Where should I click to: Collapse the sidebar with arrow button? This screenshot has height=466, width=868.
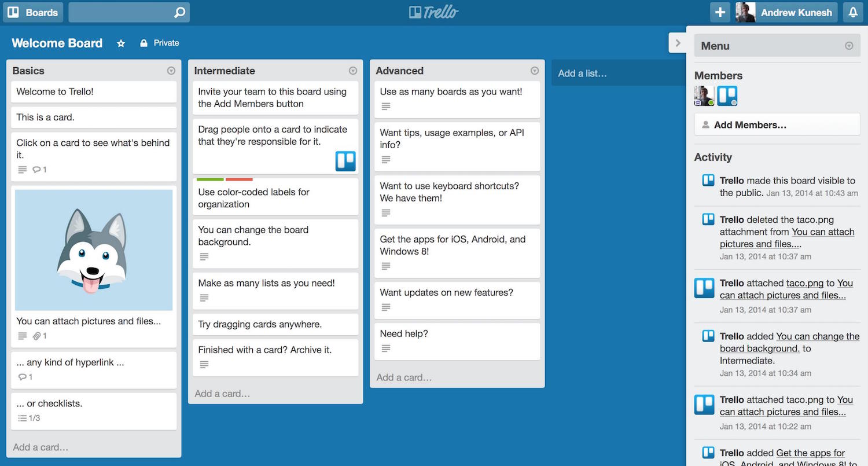pos(678,43)
